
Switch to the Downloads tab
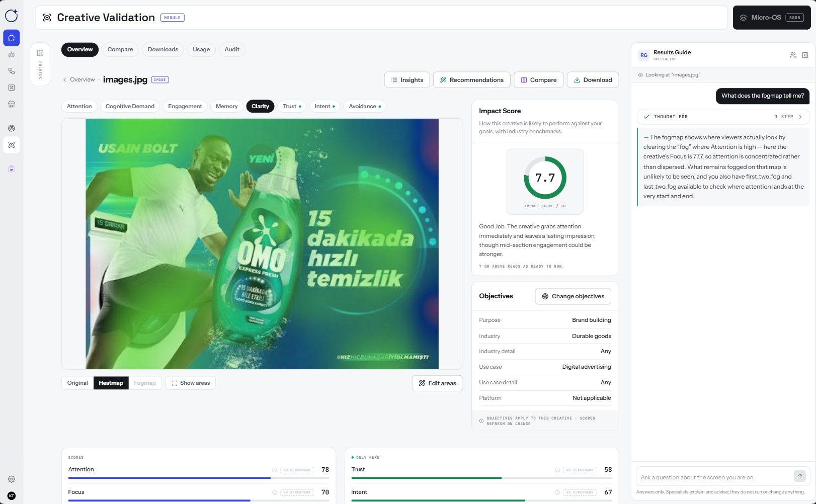163,49
